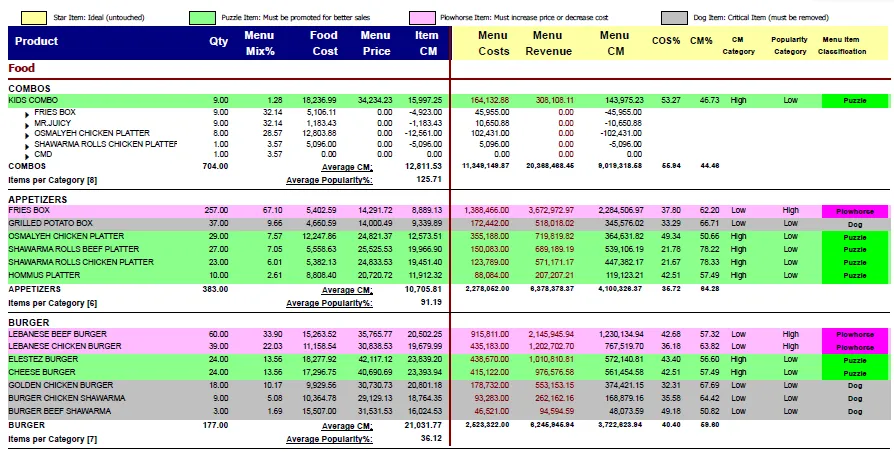
Task: Click the COS% column header
Action: click(x=666, y=41)
